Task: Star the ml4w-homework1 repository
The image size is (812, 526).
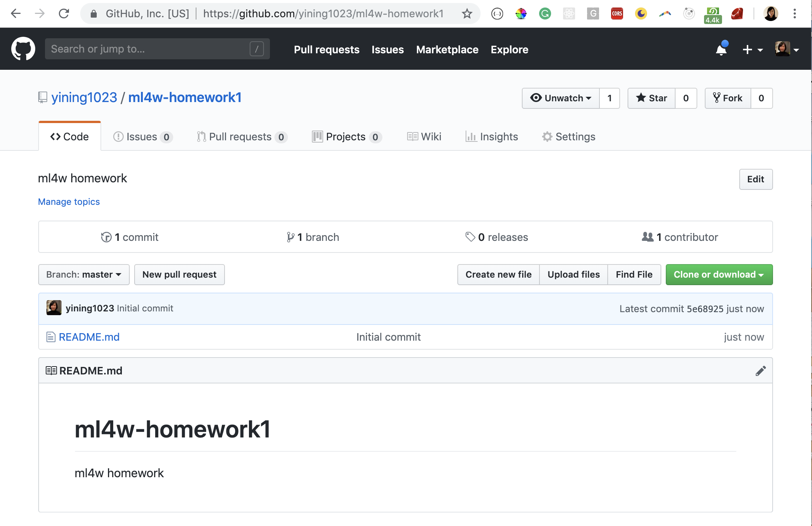Action: pos(652,98)
